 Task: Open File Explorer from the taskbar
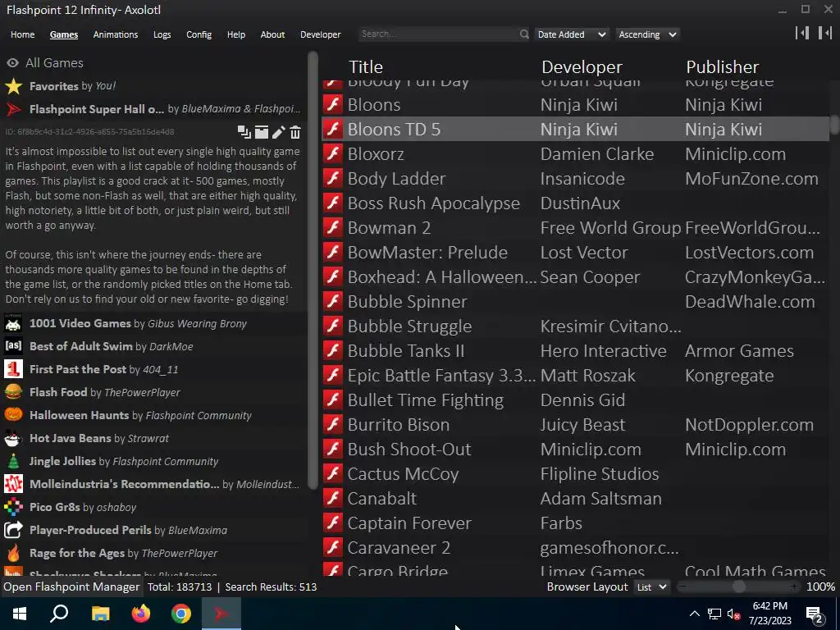pyautogui.click(x=100, y=614)
